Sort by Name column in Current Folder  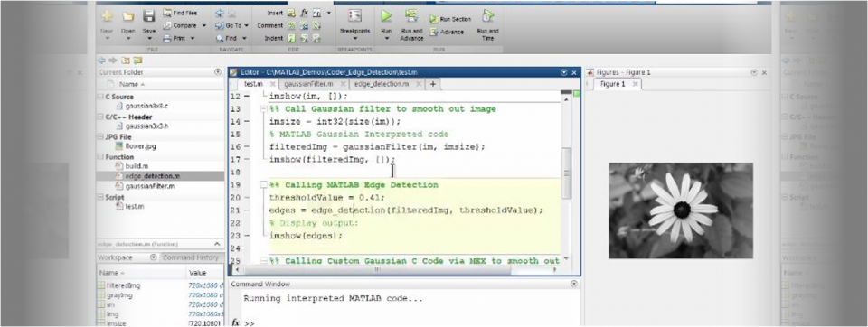point(132,84)
